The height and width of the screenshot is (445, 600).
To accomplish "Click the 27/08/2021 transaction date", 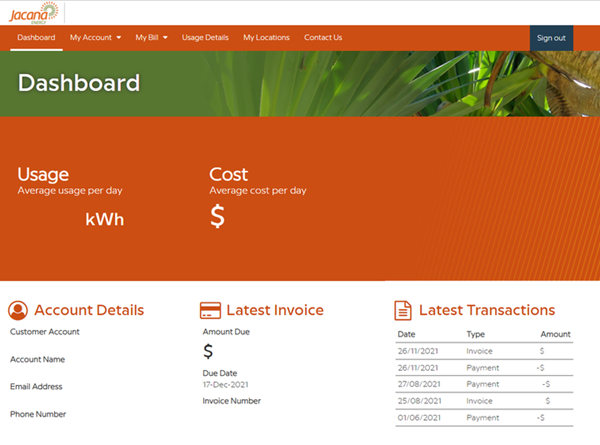I will pos(419,384).
